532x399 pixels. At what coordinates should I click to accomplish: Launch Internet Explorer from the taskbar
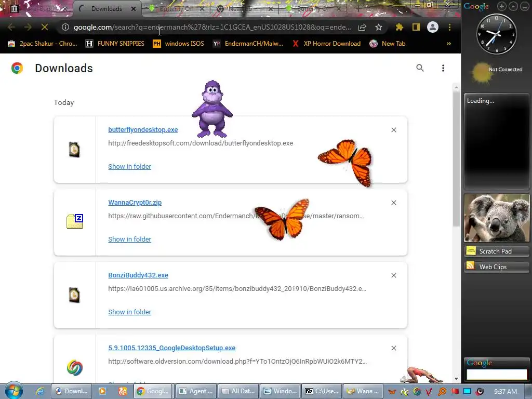(x=40, y=391)
